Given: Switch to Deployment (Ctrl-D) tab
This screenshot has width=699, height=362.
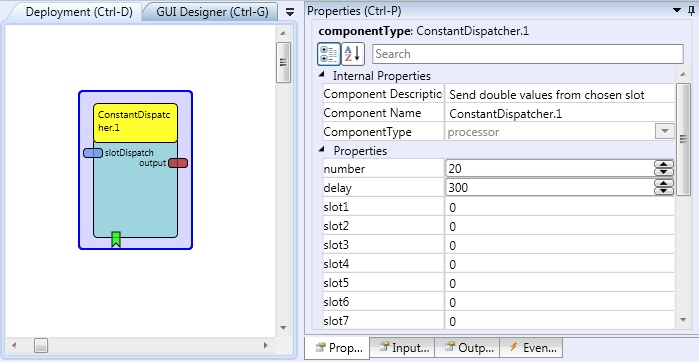Looking at the screenshot, I should click(79, 12).
